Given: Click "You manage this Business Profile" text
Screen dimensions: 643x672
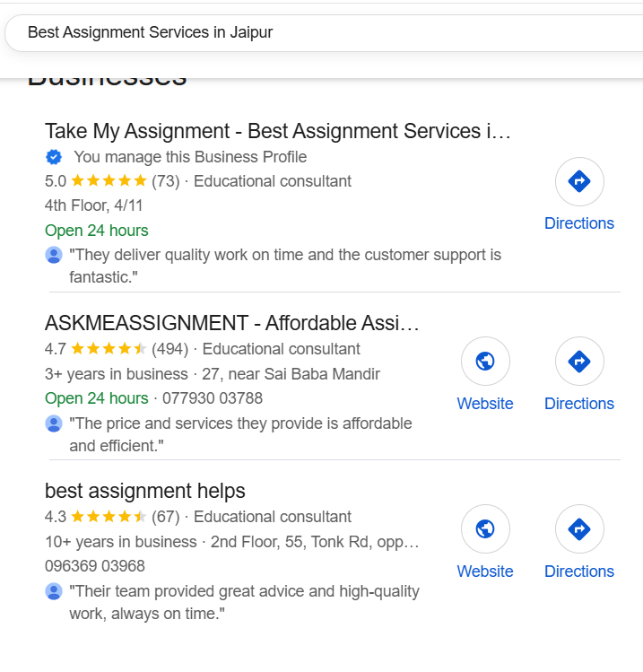Looking at the screenshot, I should (190, 157).
